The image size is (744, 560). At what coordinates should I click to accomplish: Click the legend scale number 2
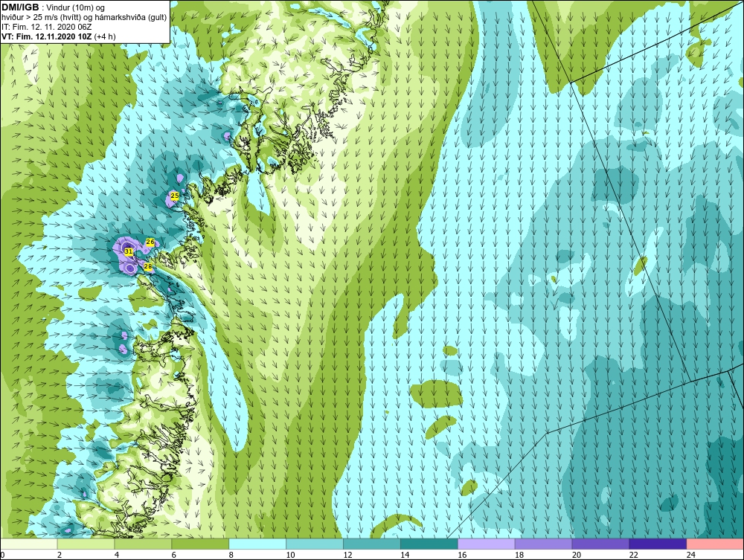60,555
